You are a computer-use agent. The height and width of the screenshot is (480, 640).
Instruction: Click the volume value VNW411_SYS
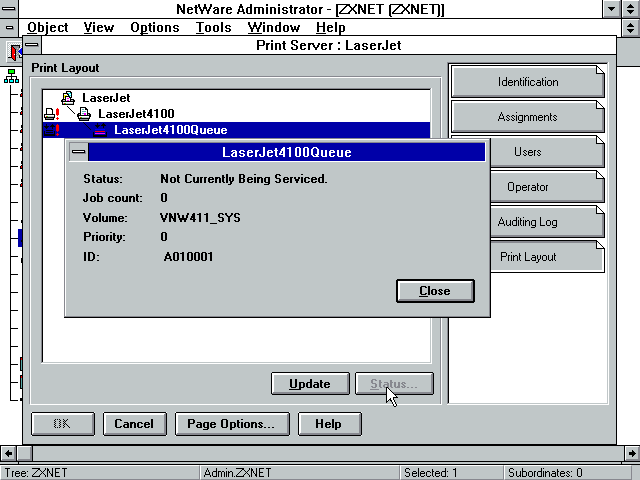pyautogui.click(x=200, y=218)
